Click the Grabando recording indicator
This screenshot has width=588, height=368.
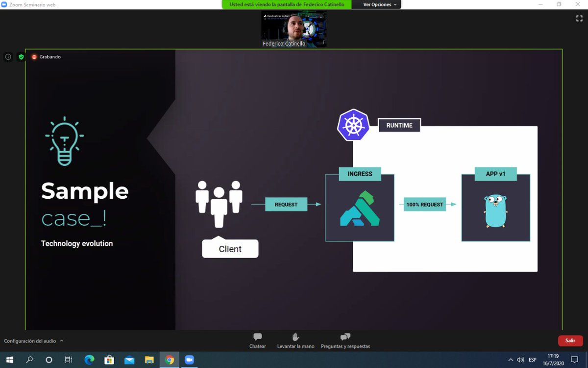46,57
